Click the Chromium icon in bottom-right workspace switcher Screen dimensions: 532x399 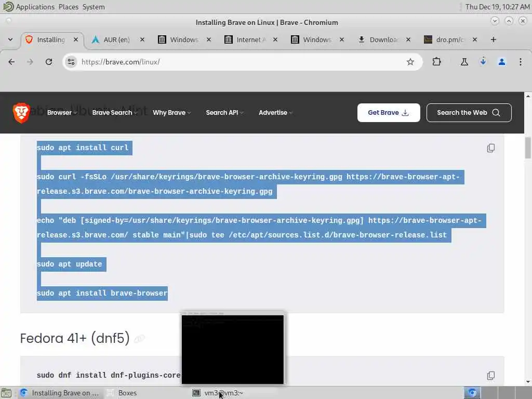pos(472,393)
